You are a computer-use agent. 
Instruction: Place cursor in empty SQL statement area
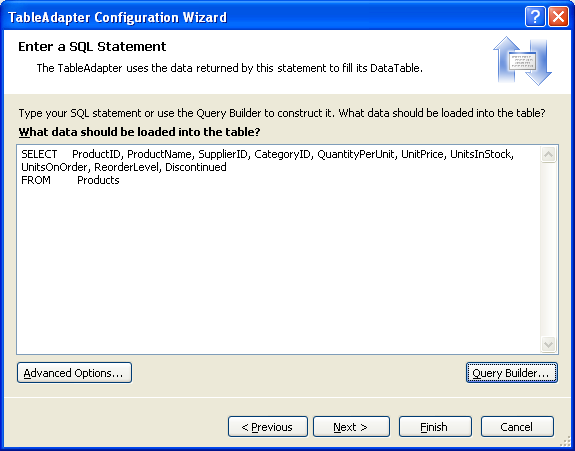click(x=279, y=268)
